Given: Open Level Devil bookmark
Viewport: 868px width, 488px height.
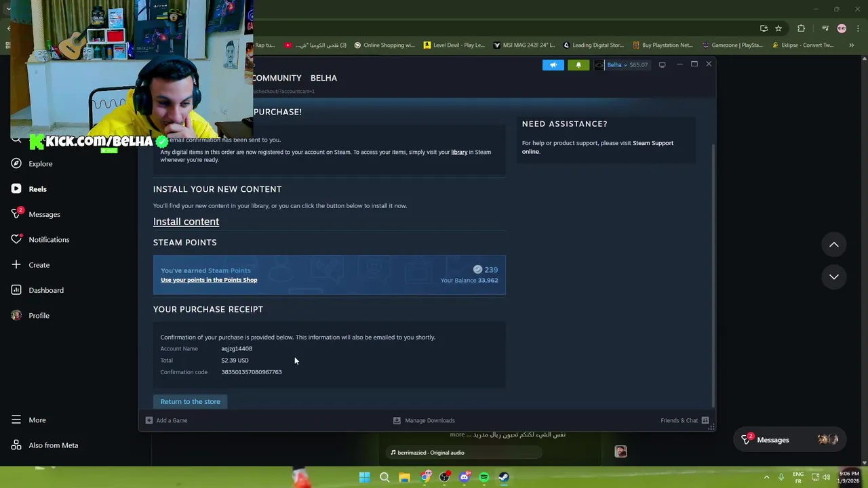Looking at the screenshot, I should [x=454, y=45].
